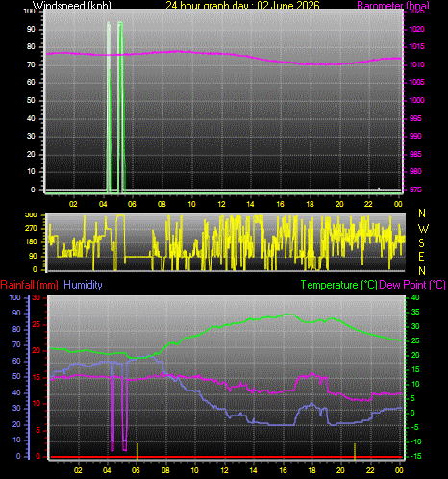Click the "E" compass letter beside wind direction chart
448x479 pixels.
422,257
